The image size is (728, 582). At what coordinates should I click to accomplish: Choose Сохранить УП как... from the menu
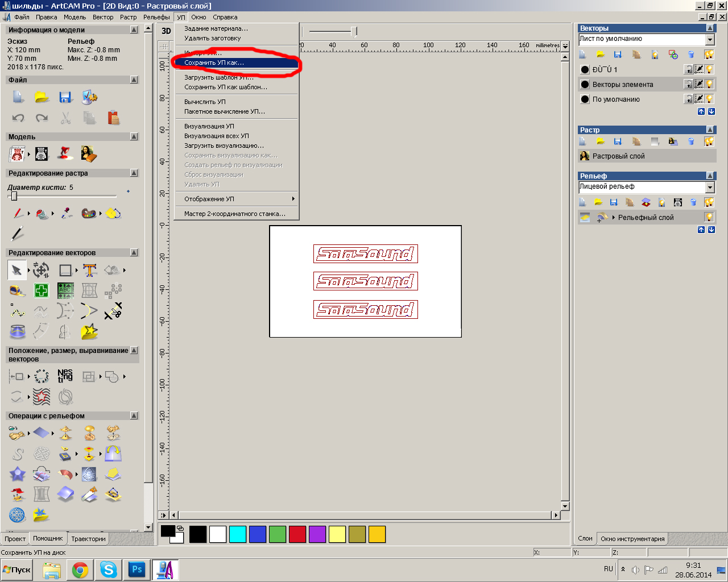tap(236, 63)
